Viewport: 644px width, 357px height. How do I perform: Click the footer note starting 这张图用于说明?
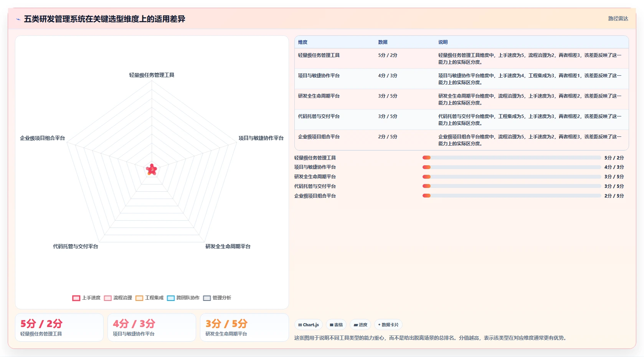431,338
